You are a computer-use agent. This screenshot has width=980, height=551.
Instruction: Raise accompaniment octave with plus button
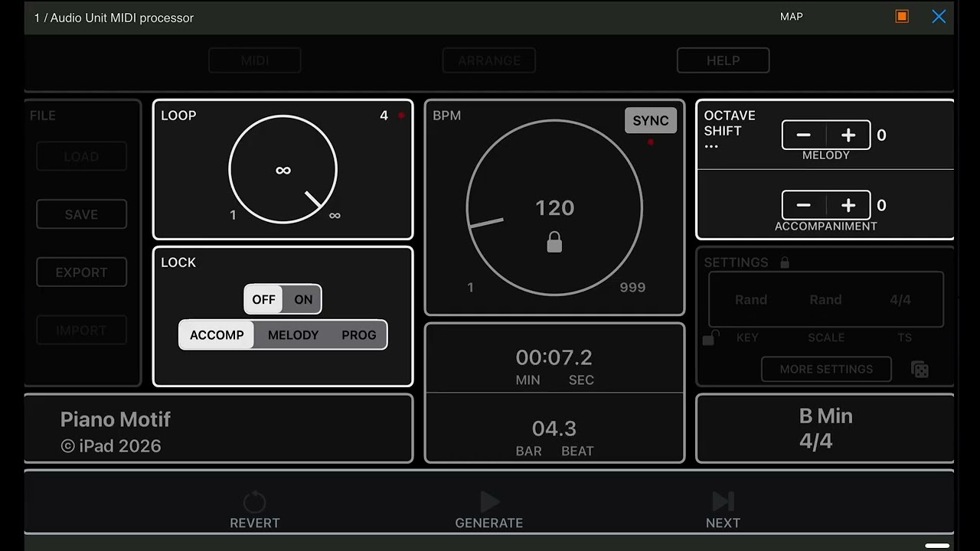pos(848,205)
